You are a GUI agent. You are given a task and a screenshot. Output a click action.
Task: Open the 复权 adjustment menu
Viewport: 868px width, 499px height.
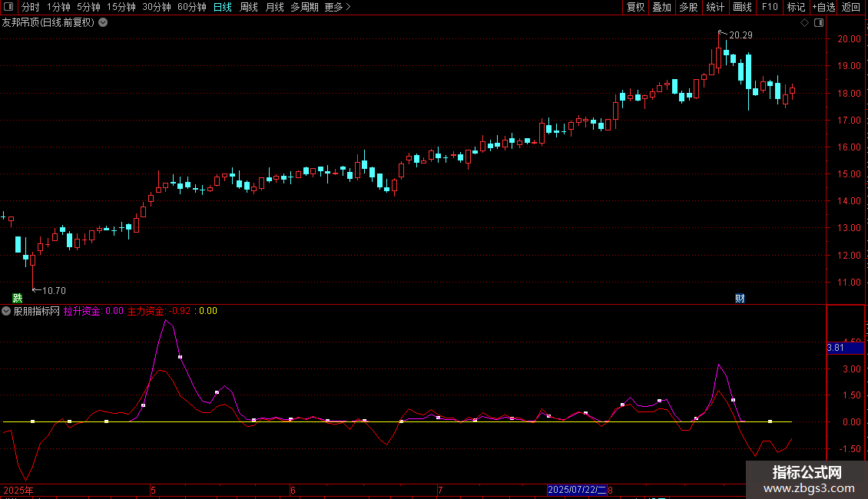(x=635, y=7)
